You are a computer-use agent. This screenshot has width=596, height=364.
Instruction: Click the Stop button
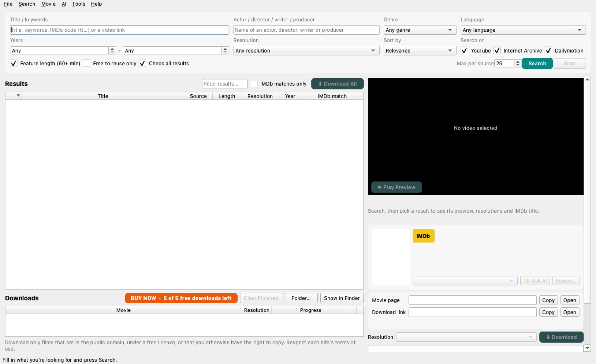[569, 63]
